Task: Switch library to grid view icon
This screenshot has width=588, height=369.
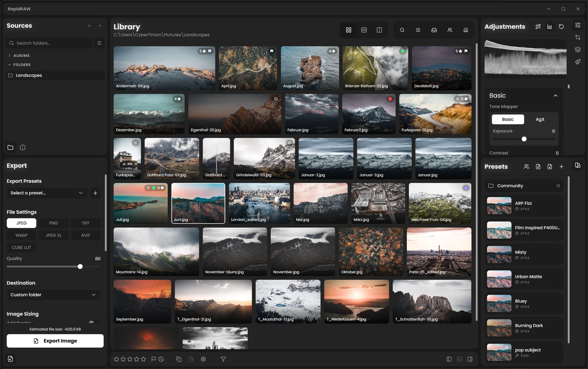Action: pos(349,30)
